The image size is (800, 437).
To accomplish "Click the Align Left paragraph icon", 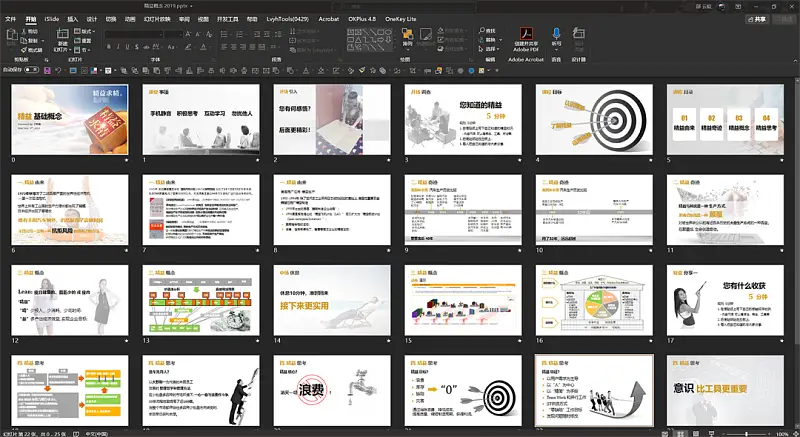I will 224,47.
